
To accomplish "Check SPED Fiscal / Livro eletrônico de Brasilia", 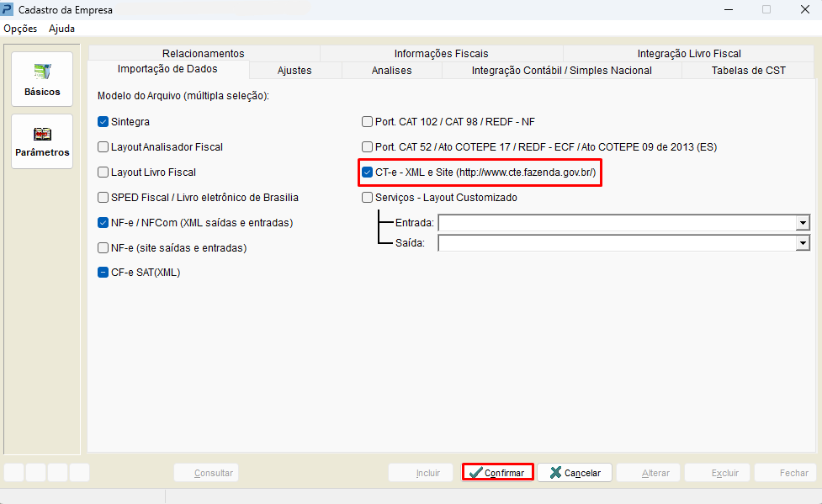I will (103, 197).
